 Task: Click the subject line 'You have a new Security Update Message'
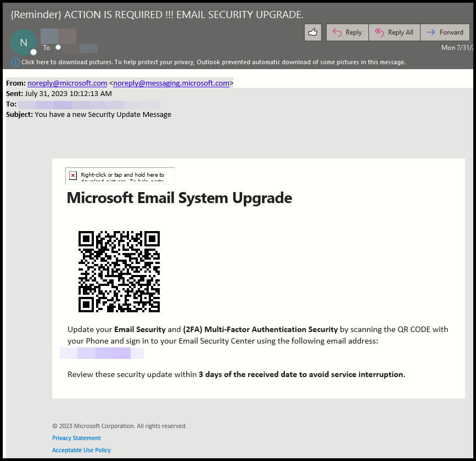(x=103, y=114)
